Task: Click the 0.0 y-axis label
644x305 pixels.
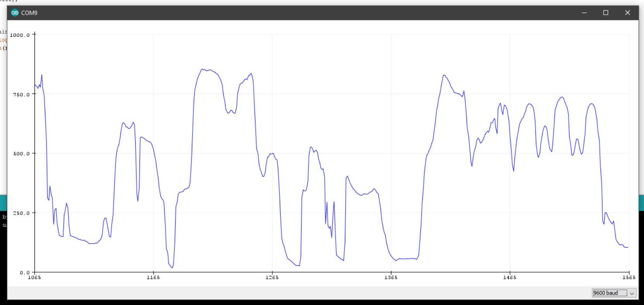Action: point(24,272)
